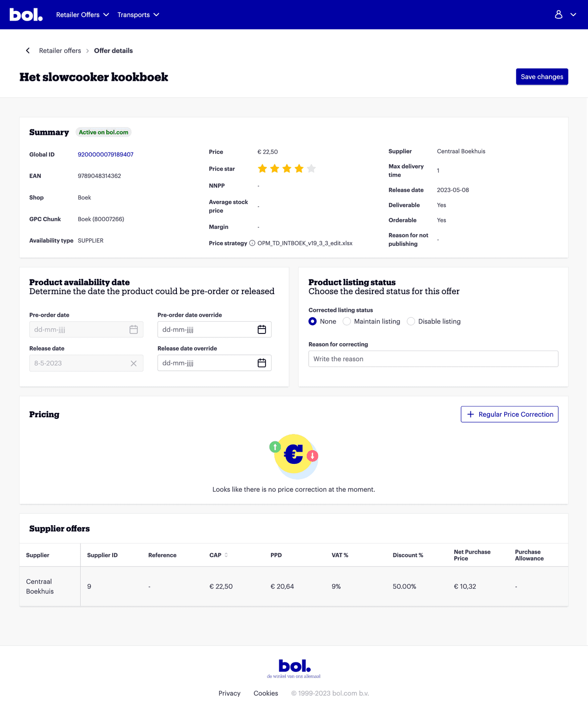Click the bol.com logo in the header
588x711 pixels.
tap(26, 14)
